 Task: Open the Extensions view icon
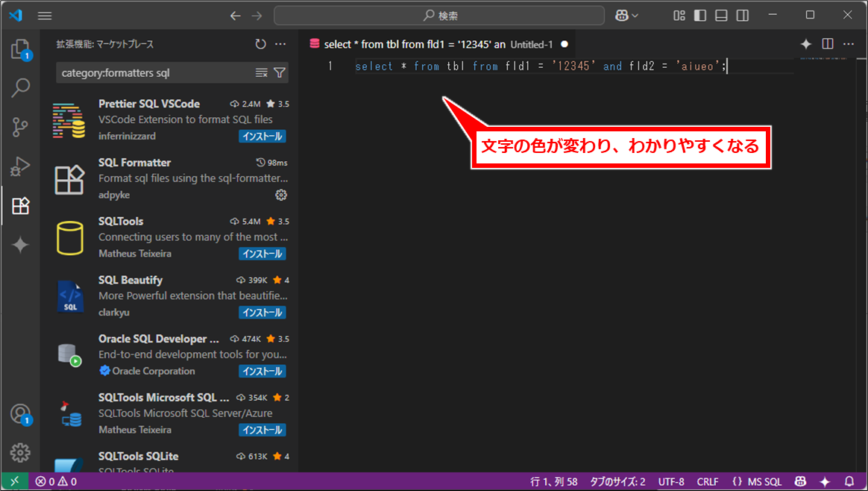20,206
